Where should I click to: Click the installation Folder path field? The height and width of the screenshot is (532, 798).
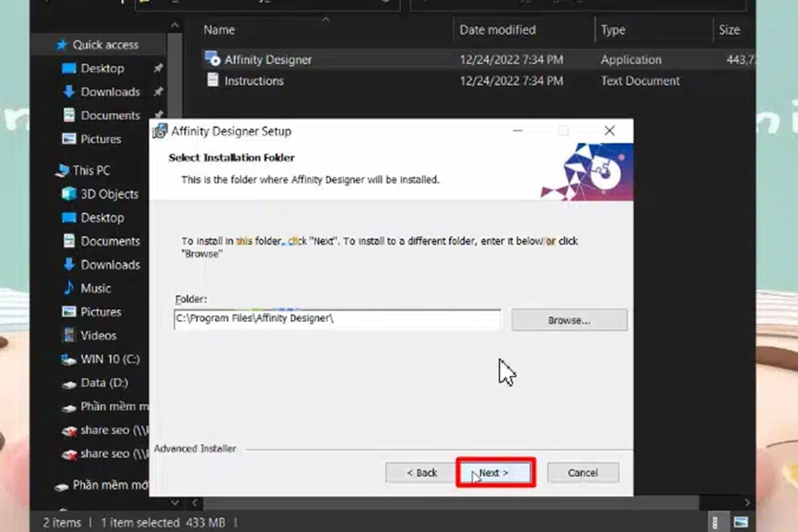tap(337, 319)
